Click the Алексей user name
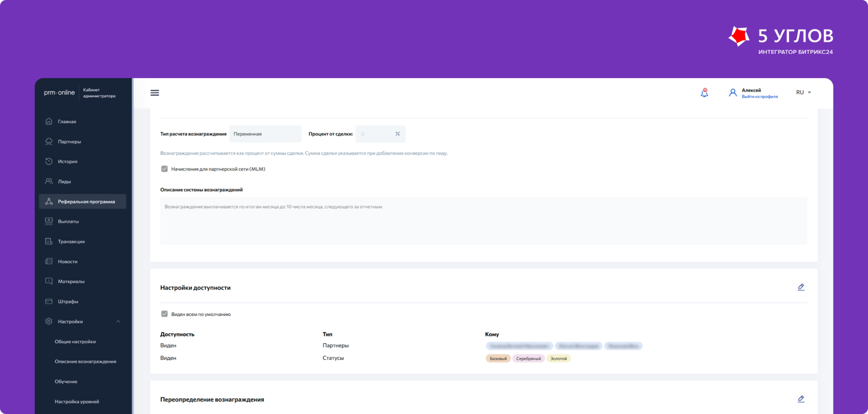The image size is (868, 414). point(751,90)
